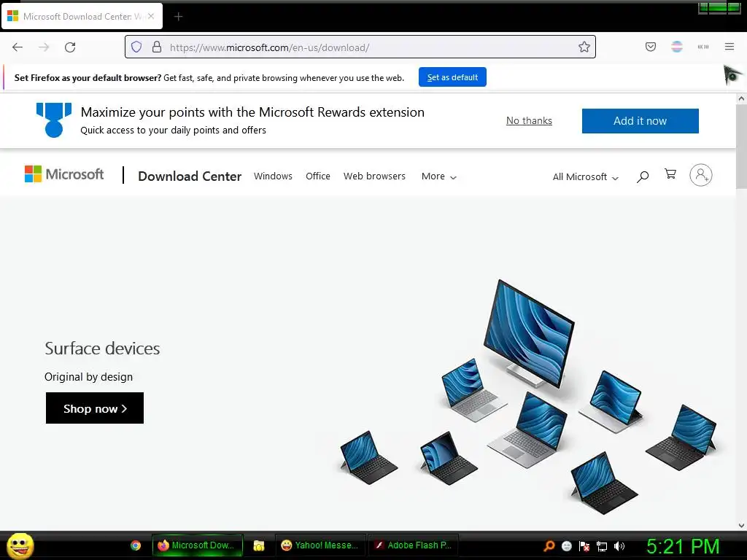The width and height of the screenshot is (747, 560).
Task: Open the network connection tray icon
Action: pos(602,546)
